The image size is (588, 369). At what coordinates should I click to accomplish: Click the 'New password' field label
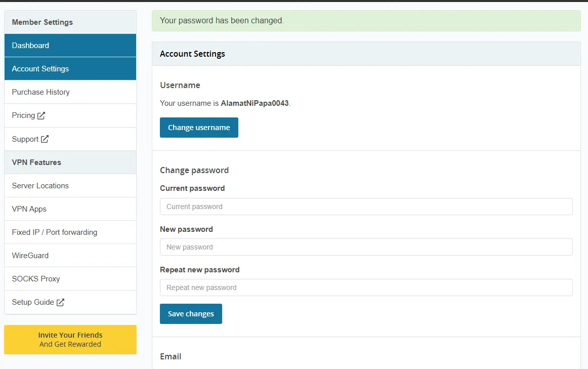[186, 229]
